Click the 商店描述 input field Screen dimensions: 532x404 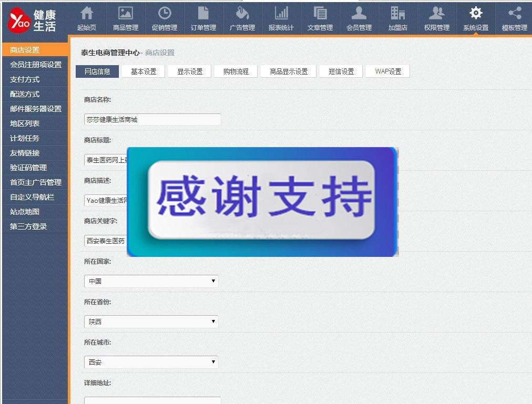click(106, 200)
